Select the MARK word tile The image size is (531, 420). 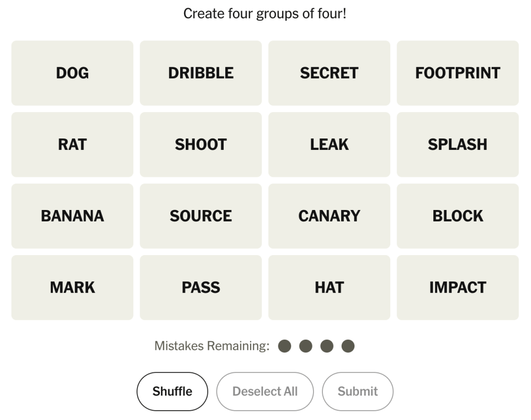[72, 287]
